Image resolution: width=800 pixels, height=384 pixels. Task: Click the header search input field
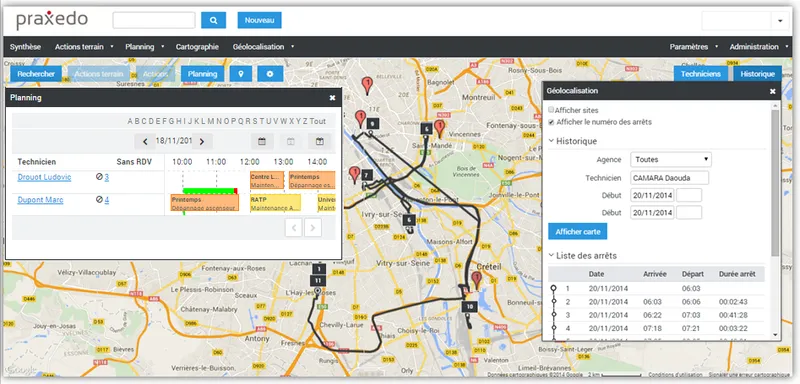coord(154,20)
